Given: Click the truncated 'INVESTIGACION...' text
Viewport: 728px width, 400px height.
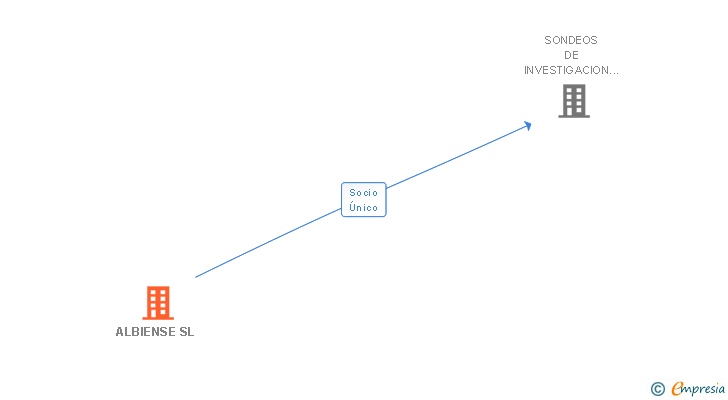Looking at the screenshot, I should click(x=571, y=70).
